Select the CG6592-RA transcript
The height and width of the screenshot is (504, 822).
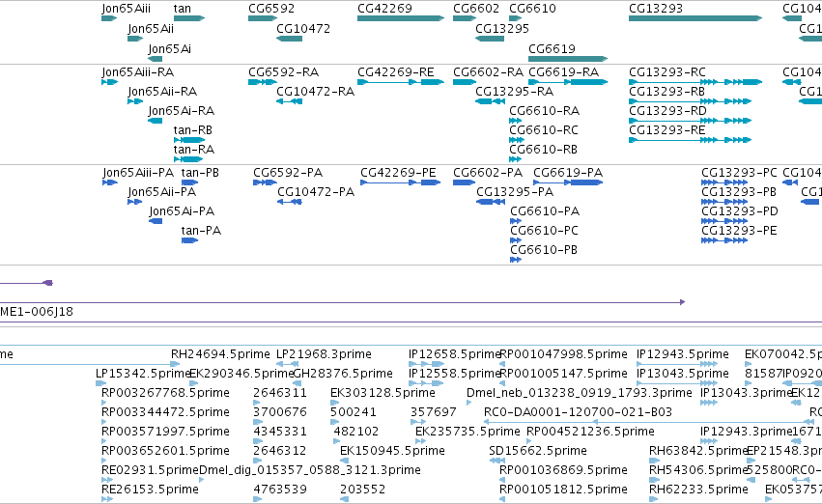263,82
